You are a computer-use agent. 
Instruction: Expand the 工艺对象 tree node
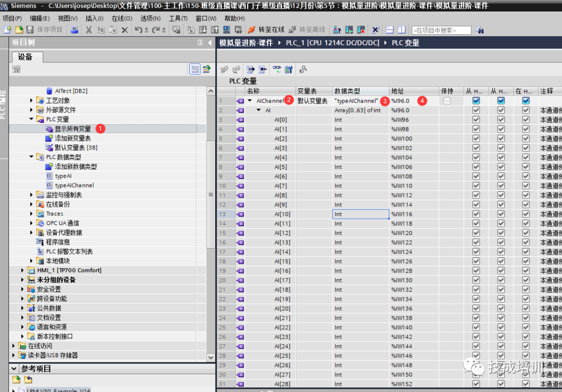click(x=31, y=100)
